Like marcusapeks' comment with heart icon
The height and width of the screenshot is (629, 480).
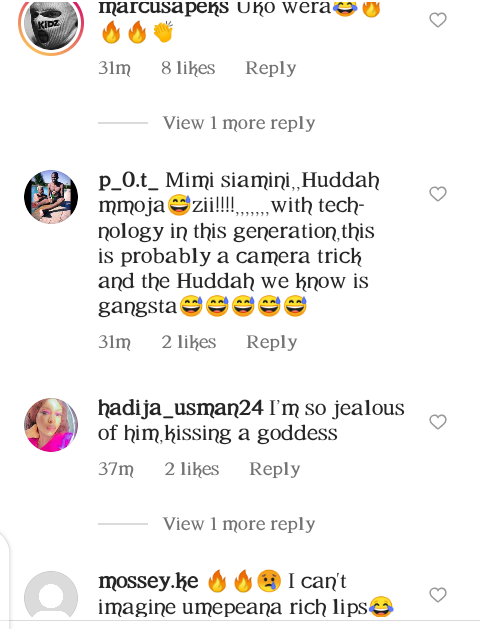pyautogui.click(x=438, y=20)
